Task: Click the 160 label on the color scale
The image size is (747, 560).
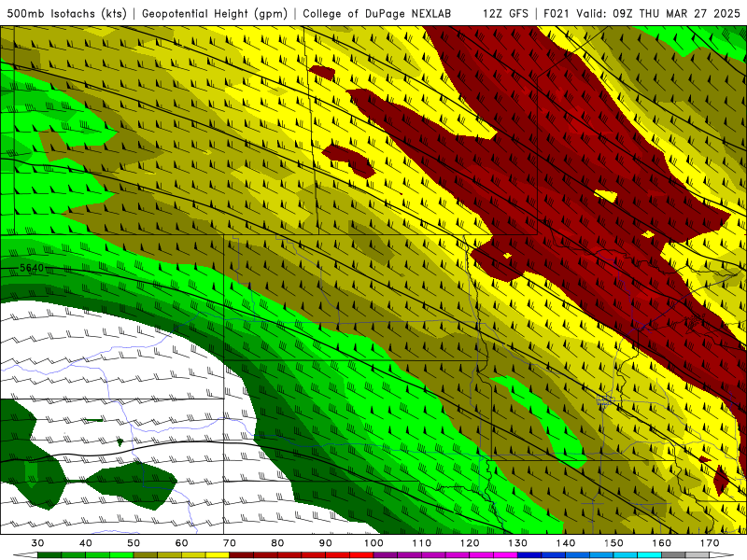Action: pyautogui.click(x=662, y=543)
